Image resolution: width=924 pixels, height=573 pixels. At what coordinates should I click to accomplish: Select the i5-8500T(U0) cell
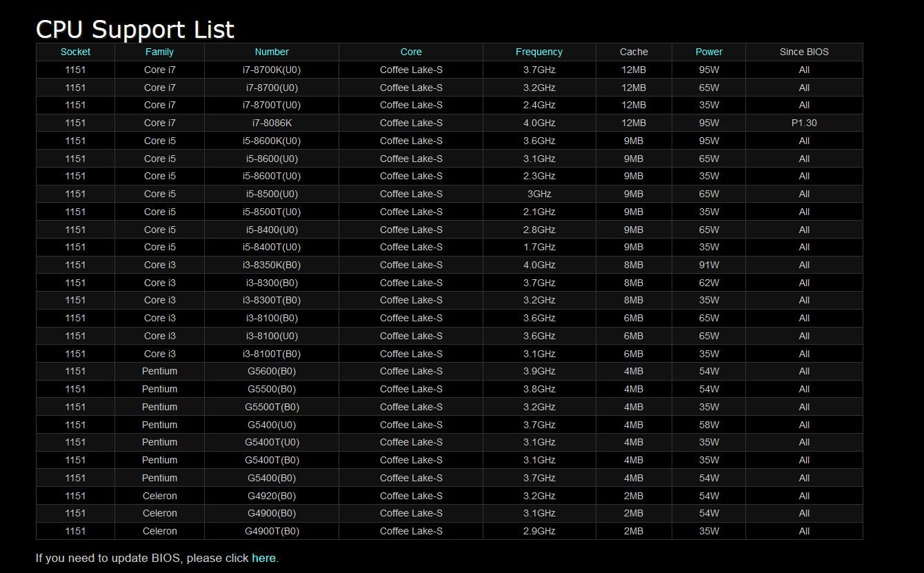tap(272, 212)
